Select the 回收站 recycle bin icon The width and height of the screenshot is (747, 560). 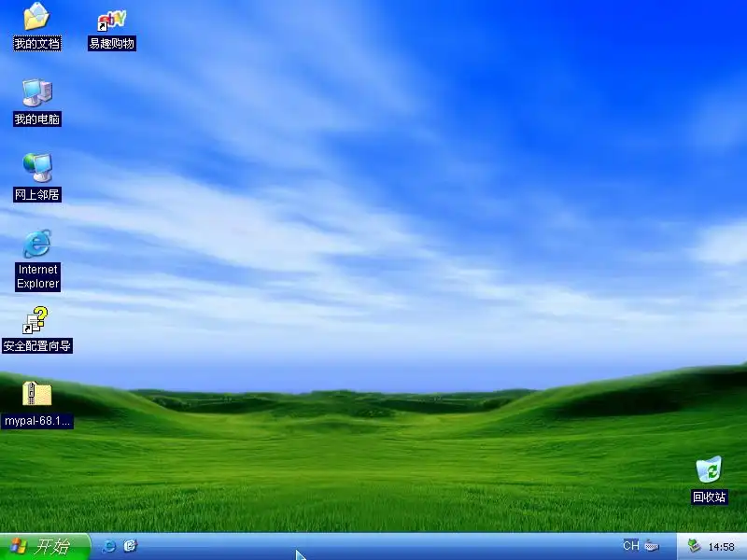709,469
